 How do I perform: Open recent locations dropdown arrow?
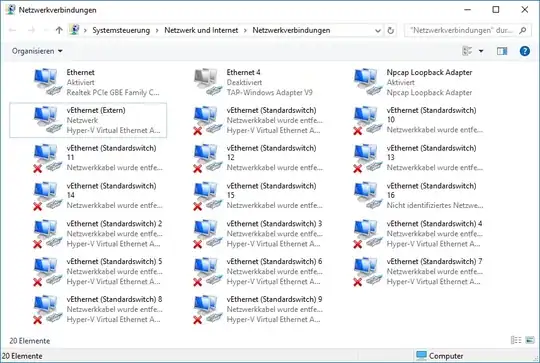pyautogui.click(x=46, y=31)
